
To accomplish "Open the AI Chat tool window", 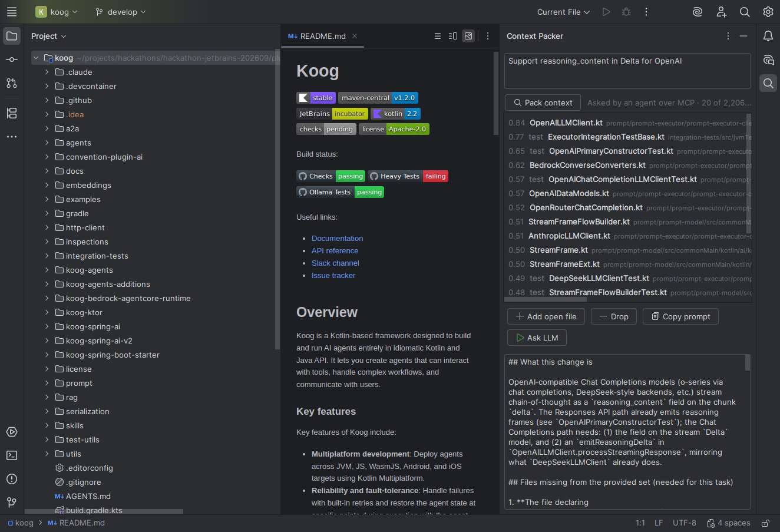I will tap(768, 60).
